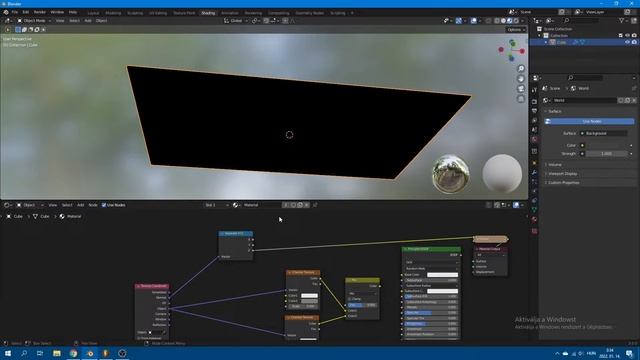Open the viewport Options dropdown
The width and height of the screenshot is (640, 360).
(x=516, y=29)
